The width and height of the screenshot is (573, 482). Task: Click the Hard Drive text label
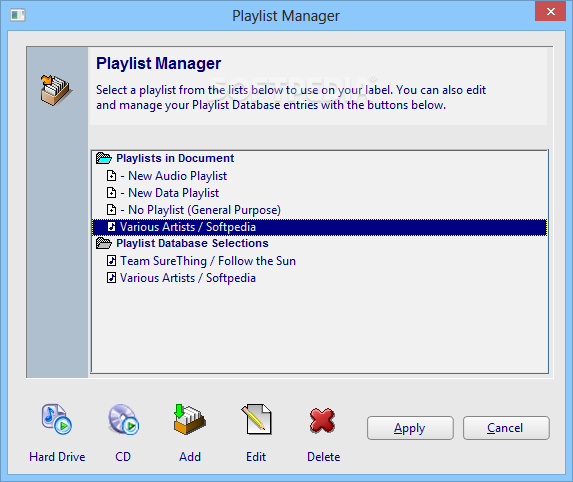point(57,457)
